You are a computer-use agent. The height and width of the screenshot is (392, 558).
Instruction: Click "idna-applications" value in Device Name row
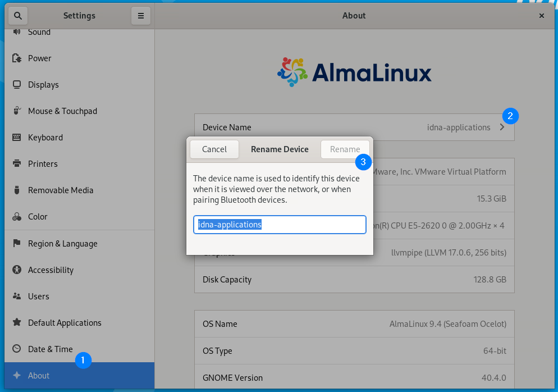459,127
